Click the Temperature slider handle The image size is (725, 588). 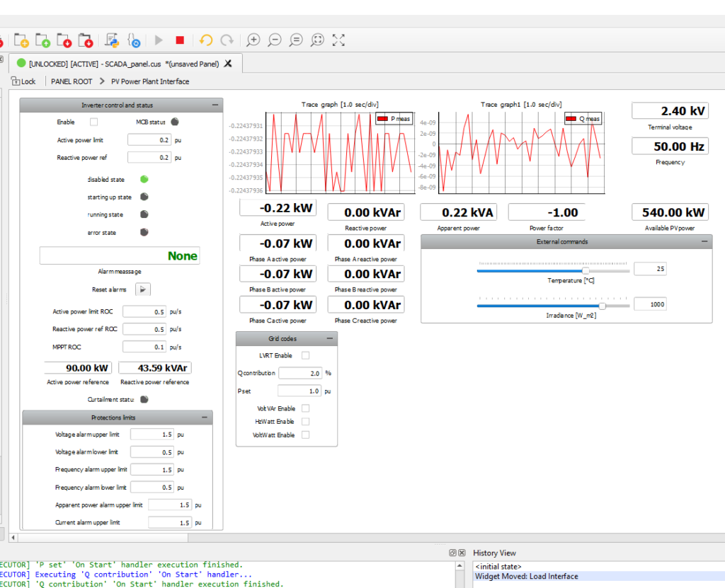pos(586,270)
